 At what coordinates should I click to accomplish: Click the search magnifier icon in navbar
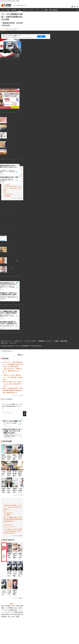coord(77,10)
